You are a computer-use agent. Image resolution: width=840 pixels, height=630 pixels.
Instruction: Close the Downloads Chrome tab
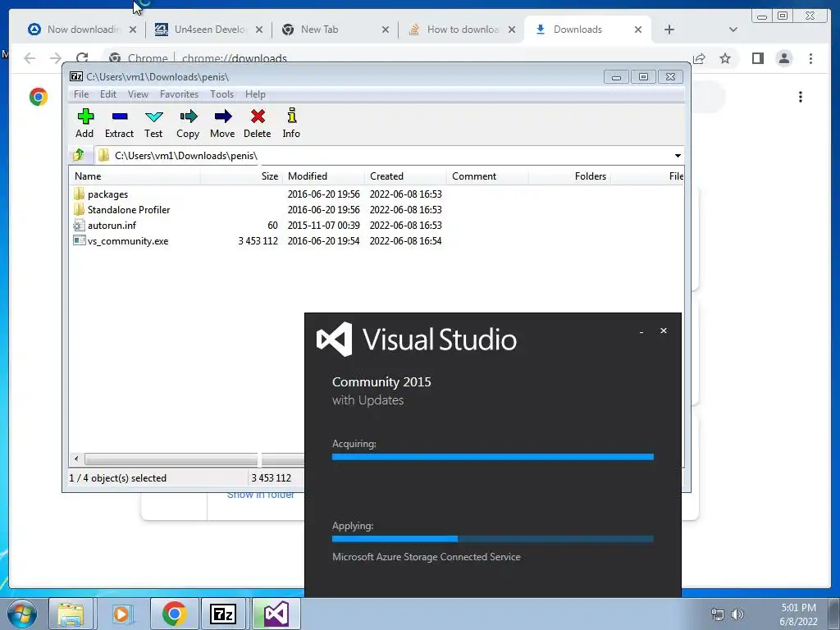point(638,30)
